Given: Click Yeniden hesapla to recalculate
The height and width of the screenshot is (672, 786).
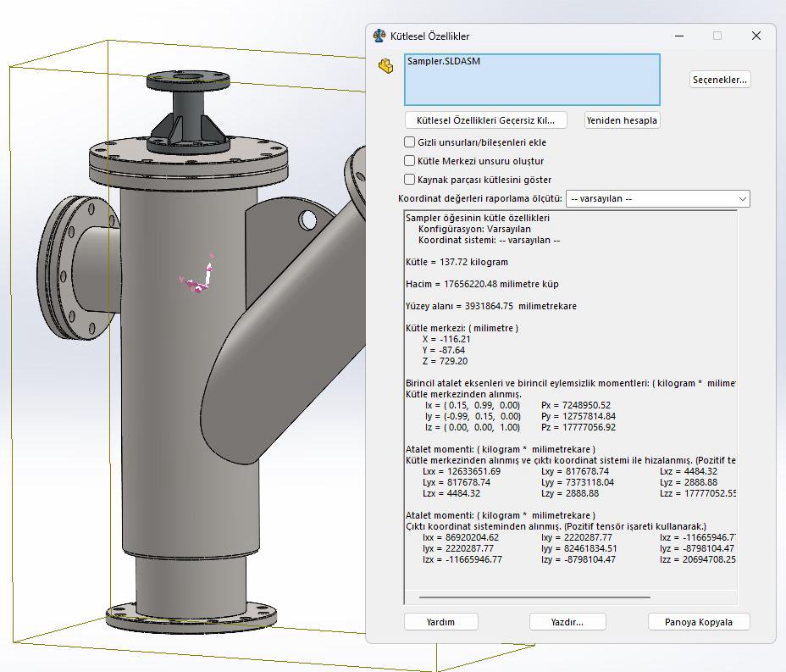Looking at the screenshot, I should coord(622,120).
